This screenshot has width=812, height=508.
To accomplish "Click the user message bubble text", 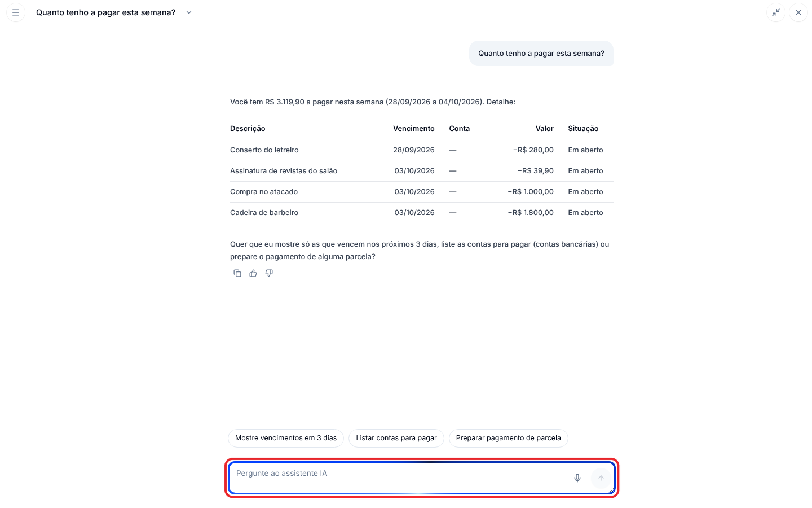I will [x=541, y=54].
